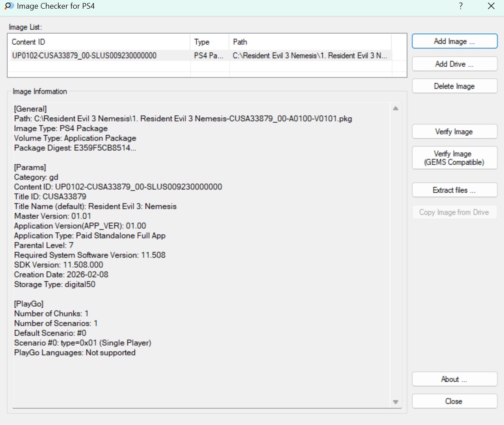The image size is (504, 425).
Task: Click the scroll down arrow in Image Information
Action: tap(396, 402)
